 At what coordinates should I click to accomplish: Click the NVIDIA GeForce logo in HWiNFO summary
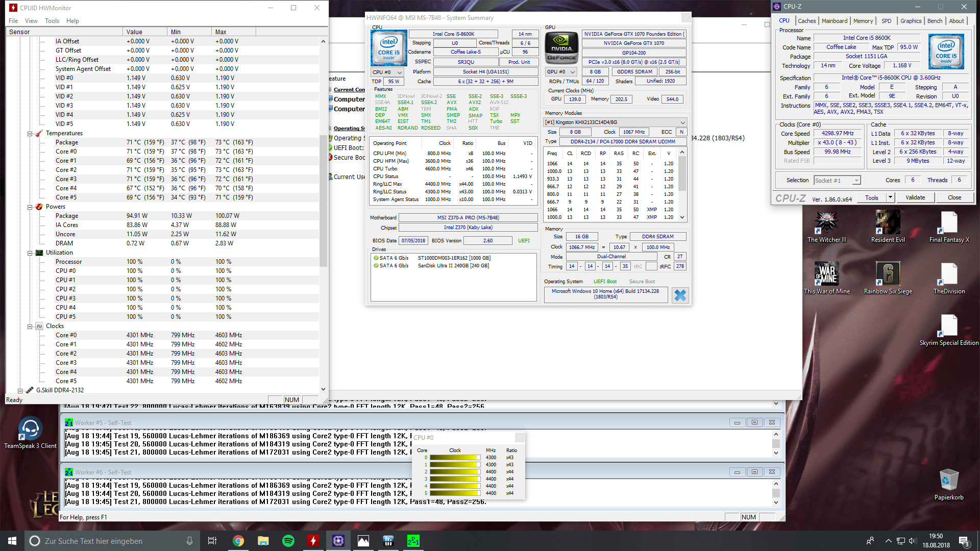click(561, 47)
